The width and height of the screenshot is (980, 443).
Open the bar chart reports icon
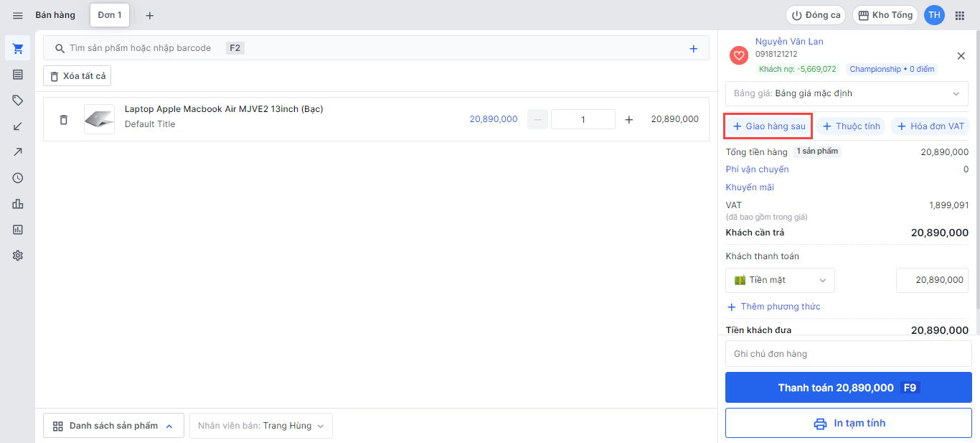coord(18,204)
